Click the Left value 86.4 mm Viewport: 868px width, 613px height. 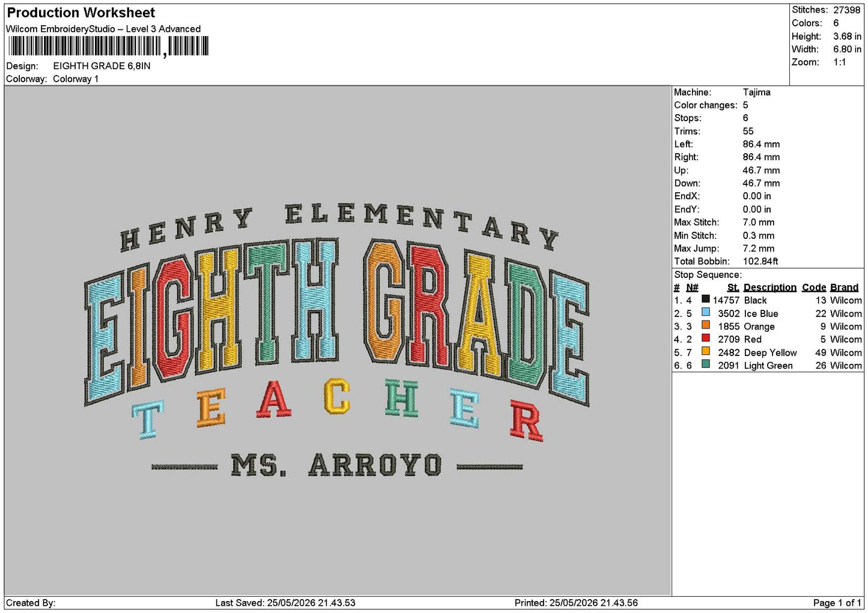761,144
